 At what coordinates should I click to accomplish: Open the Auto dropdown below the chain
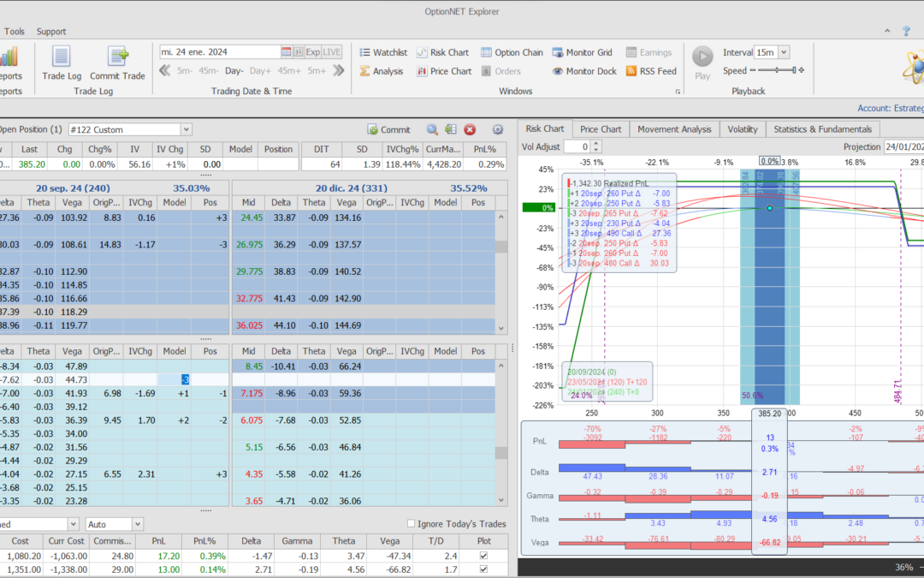coord(137,524)
